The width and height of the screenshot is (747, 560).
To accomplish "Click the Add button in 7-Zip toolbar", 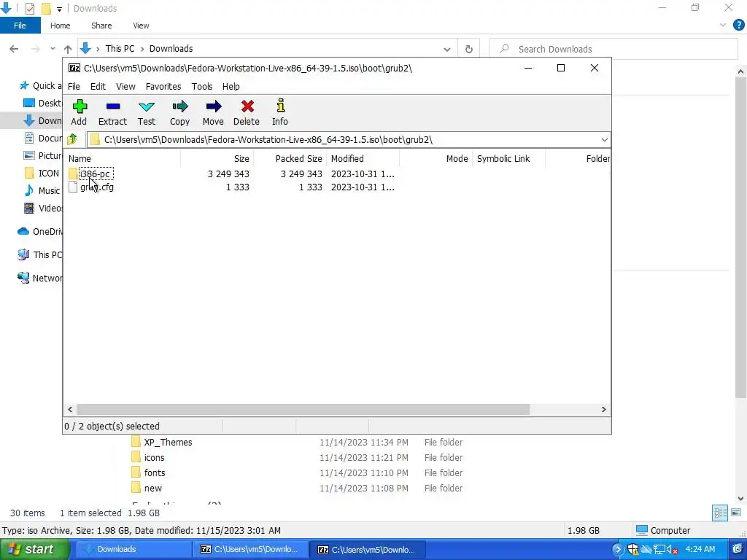I will [79, 112].
